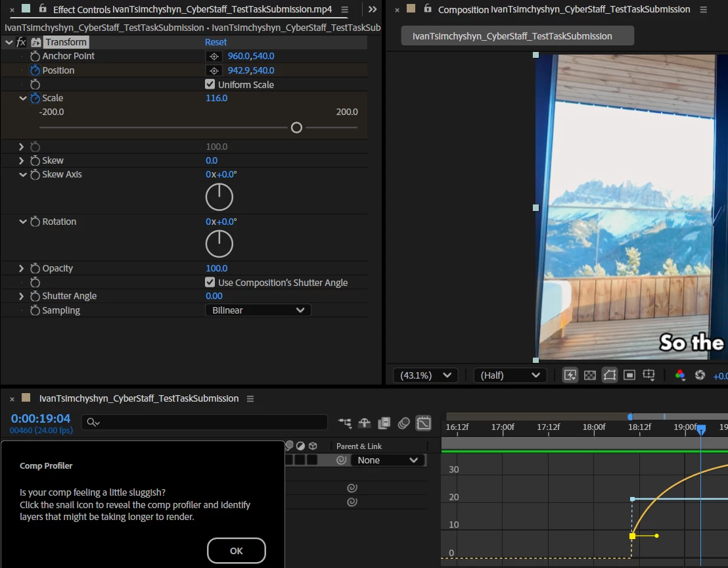Toggle Fast Previews in the composition viewer
Image resolution: width=728 pixels, height=568 pixels.
[570, 375]
